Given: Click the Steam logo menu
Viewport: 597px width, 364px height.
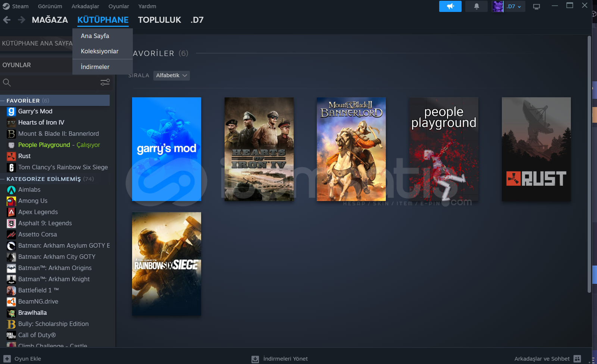Looking at the screenshot, I should click(6, 6).
